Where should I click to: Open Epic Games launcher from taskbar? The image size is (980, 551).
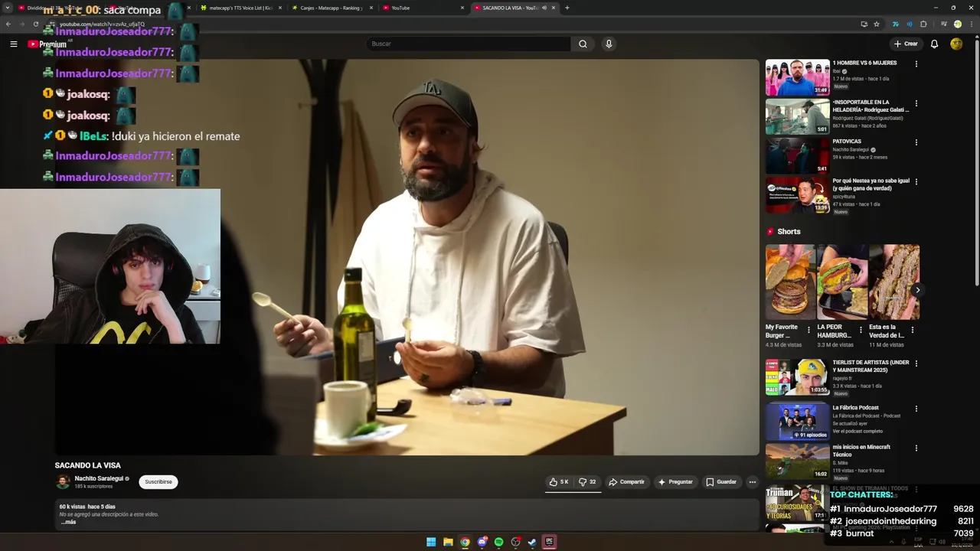coord(549,542)
